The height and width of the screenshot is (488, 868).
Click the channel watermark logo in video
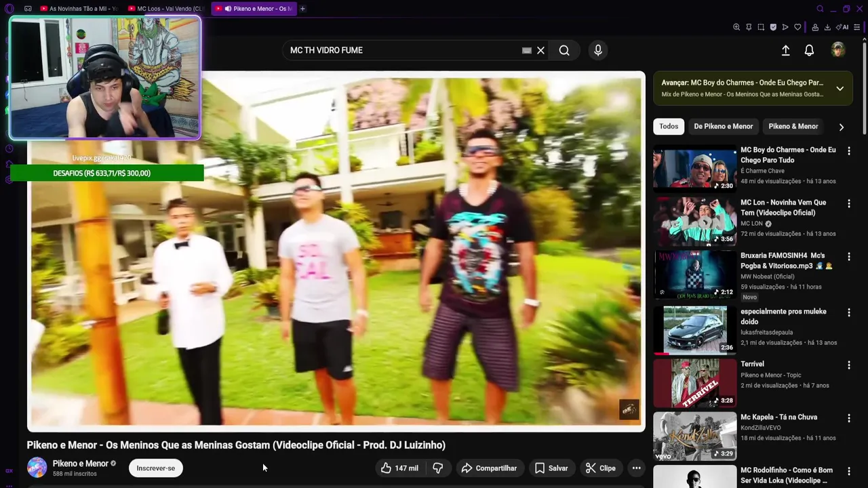629,409
